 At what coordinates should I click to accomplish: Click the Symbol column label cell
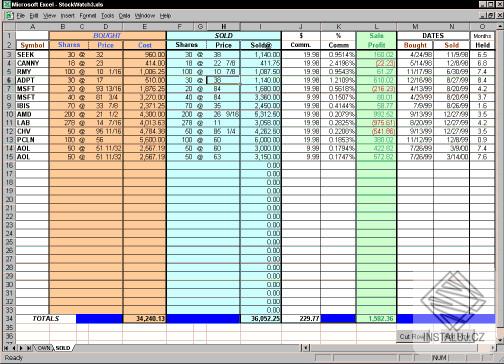pos(32,45)
